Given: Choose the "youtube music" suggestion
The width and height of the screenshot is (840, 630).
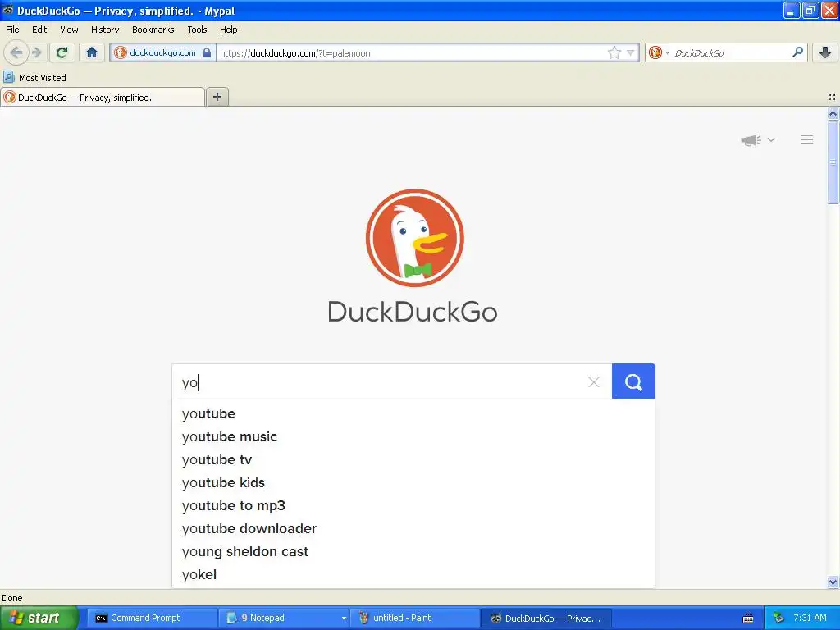Looking at the screenshot, I should pos(413,436).
